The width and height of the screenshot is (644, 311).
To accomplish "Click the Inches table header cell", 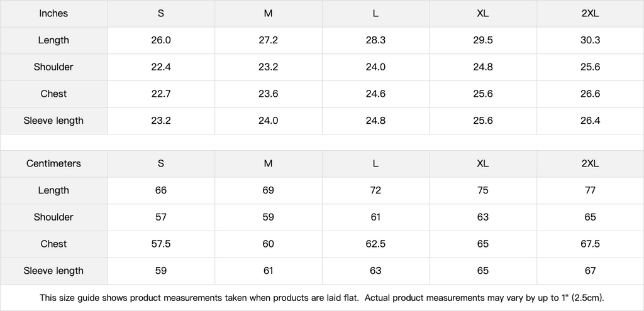I will 53,13.
